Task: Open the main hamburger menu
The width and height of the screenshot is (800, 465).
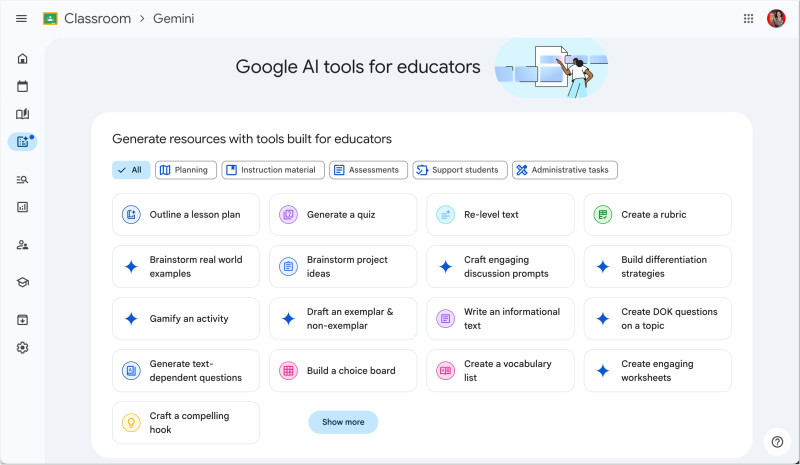Action: [x=21, y=19]
